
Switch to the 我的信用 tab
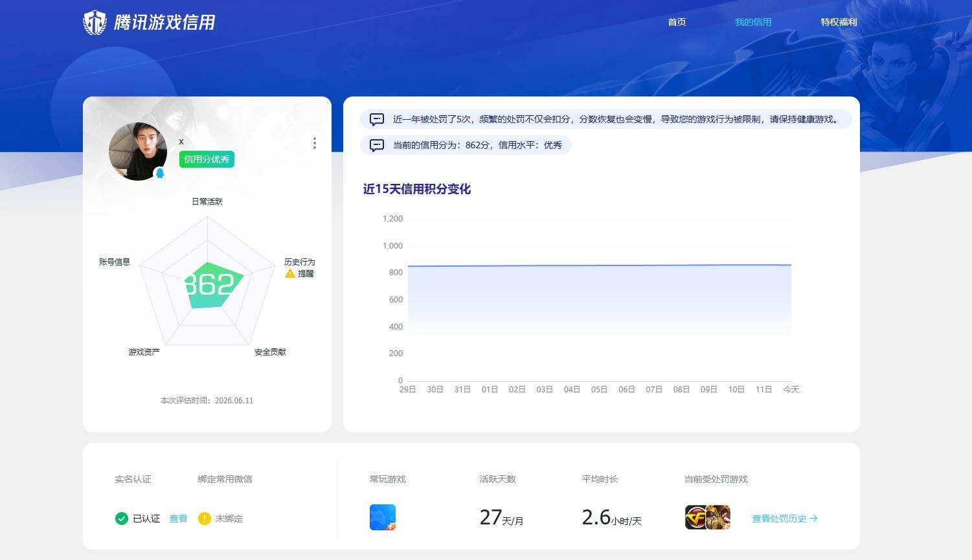point(753,22)
